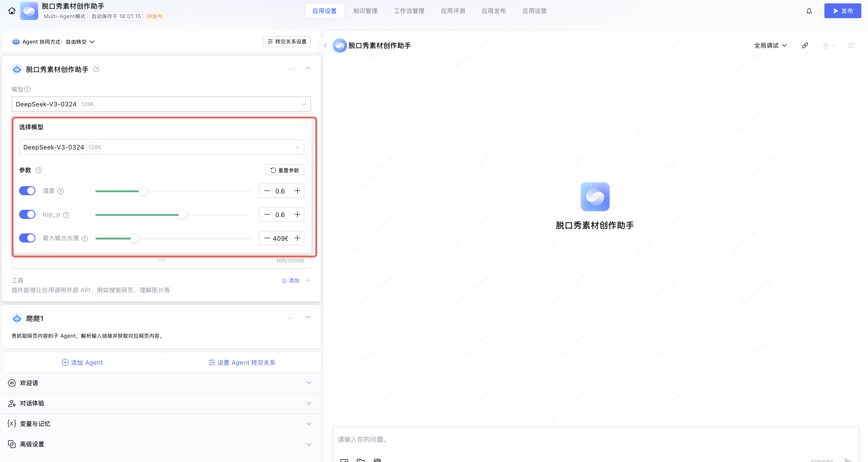Disable the top_p toggle
This screenshot has height=462, width=868.
pos(27,214)
